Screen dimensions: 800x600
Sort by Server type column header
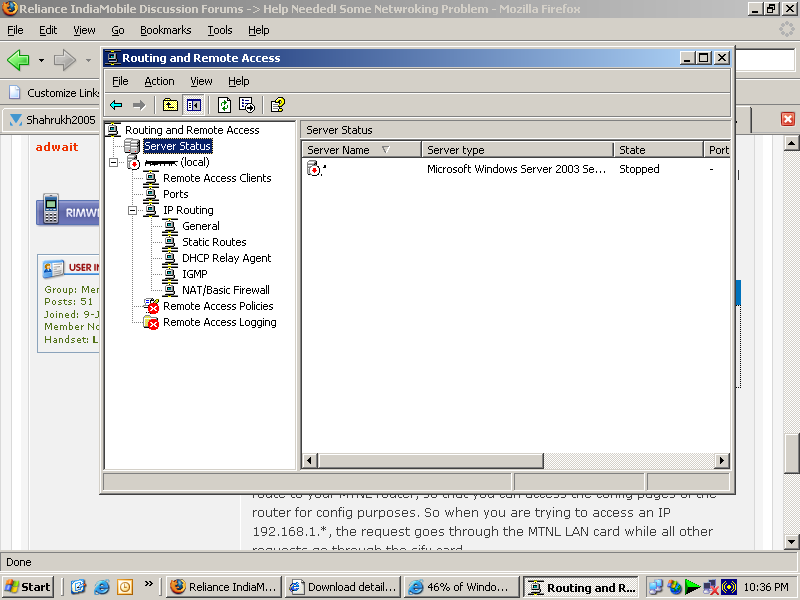(x=517, y=150)
